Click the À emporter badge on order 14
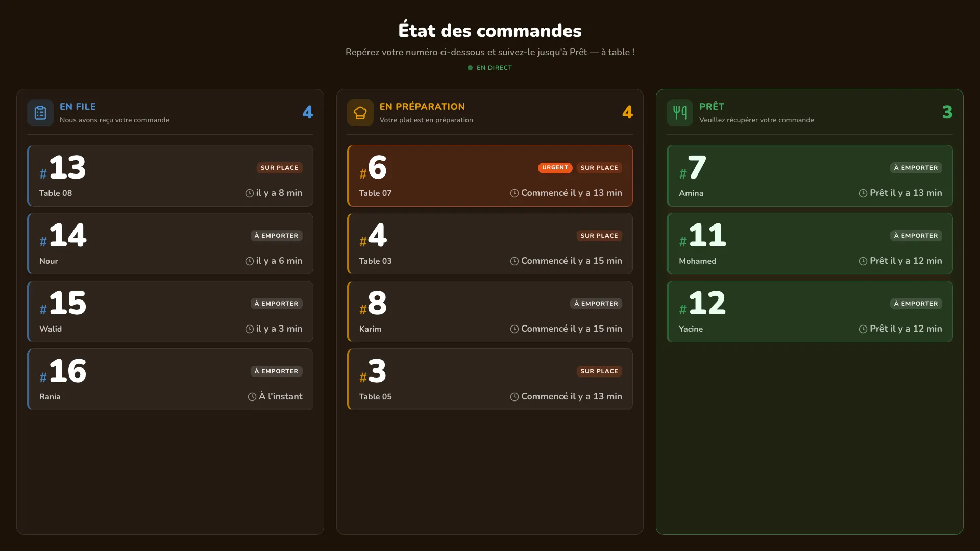980x551 pixels. point(276,236)
